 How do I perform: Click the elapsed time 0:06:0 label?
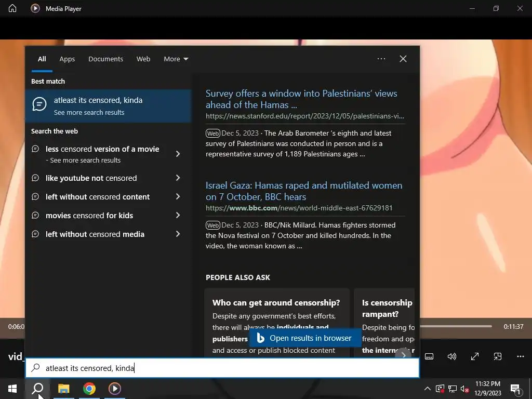[16, 326]
